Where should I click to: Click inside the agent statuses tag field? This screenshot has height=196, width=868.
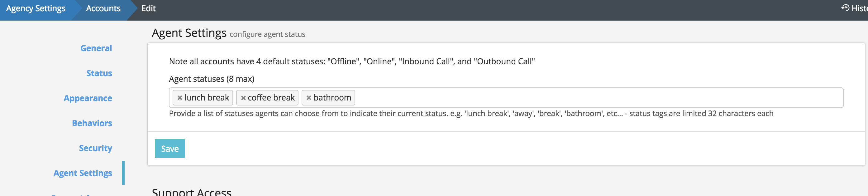coord(573,98)
